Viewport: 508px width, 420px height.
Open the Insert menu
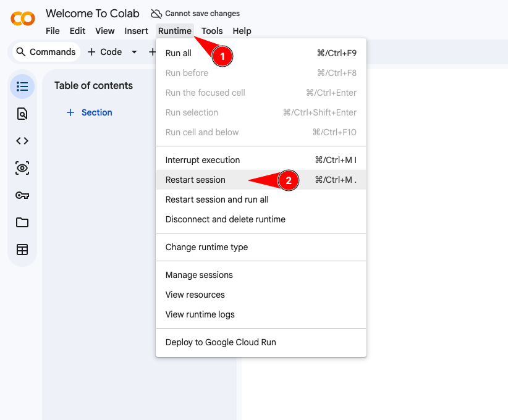(x=136, y=31)
